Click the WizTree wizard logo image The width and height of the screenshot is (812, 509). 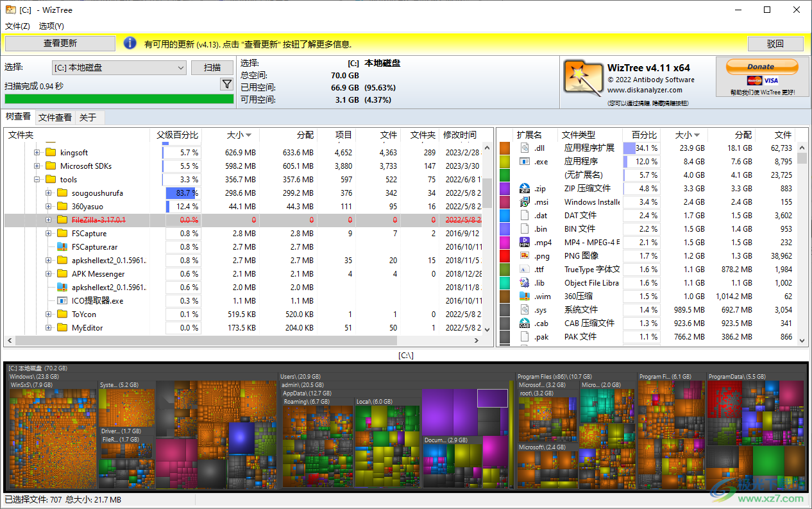pyautogui.click(x=583, y=78)
